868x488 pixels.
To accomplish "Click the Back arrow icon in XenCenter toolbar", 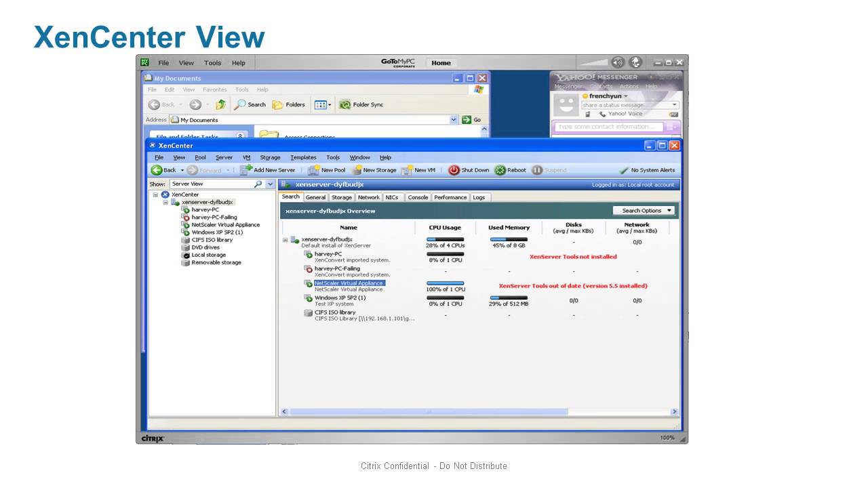I will [157, 170].
